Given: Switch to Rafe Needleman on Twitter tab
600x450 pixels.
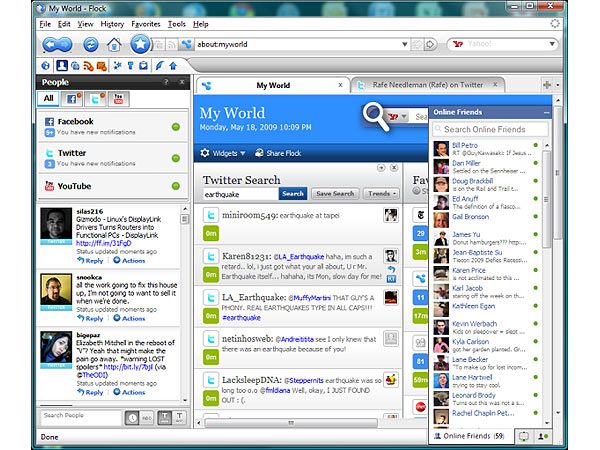Looking at the screenshot, I should (428, 85).
